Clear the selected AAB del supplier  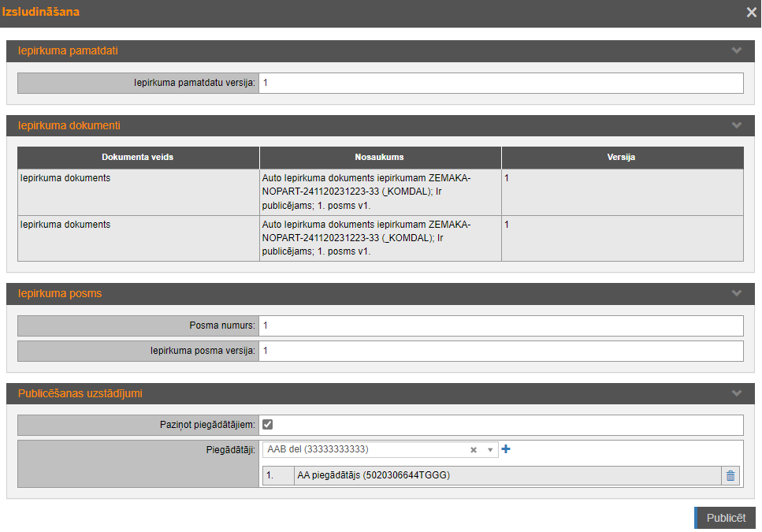point(474,450)
